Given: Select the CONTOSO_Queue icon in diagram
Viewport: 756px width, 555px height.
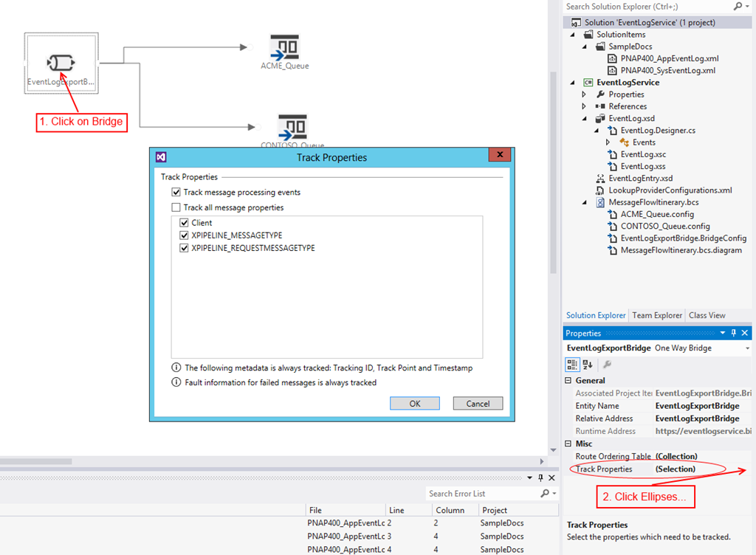Looking at the screenshot, I should (292, 126).
